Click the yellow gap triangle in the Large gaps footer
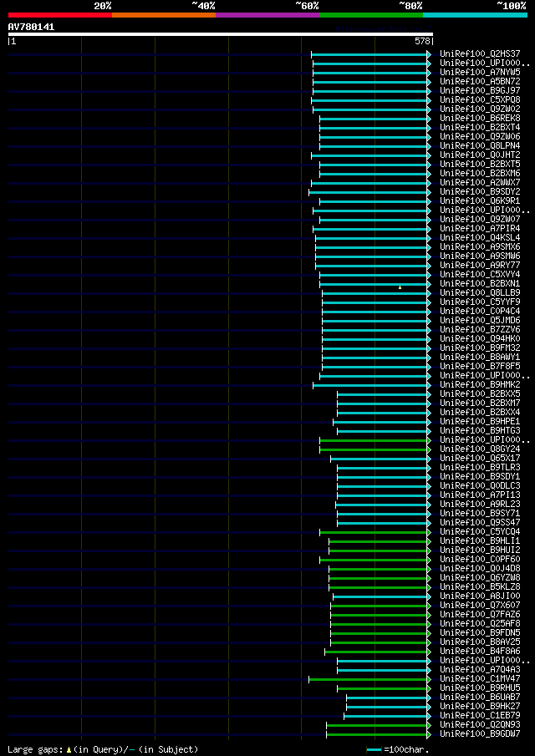535x756 pixels. click(x=69, y=749)
